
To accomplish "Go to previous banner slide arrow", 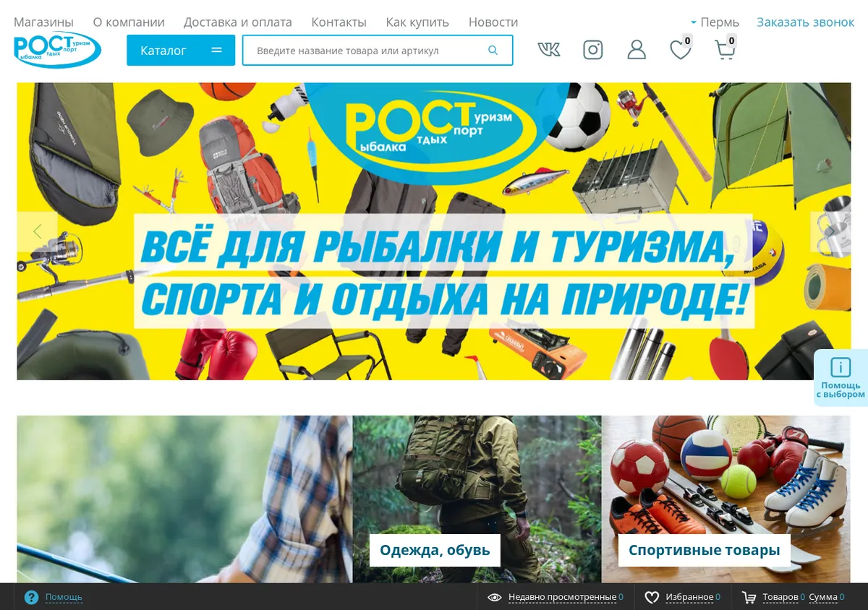I will pyautogui.click(x=37, y=232).
